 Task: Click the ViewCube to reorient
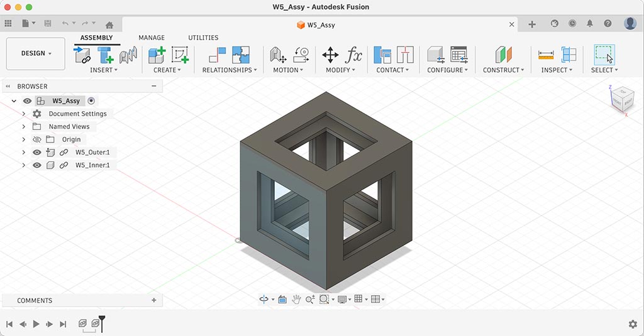click(622, 100)
